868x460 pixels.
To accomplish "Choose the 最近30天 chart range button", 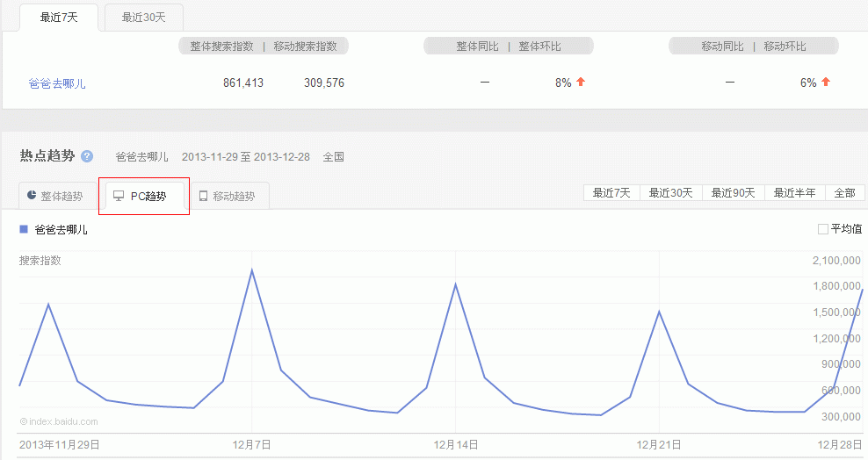I will [671, 193].
